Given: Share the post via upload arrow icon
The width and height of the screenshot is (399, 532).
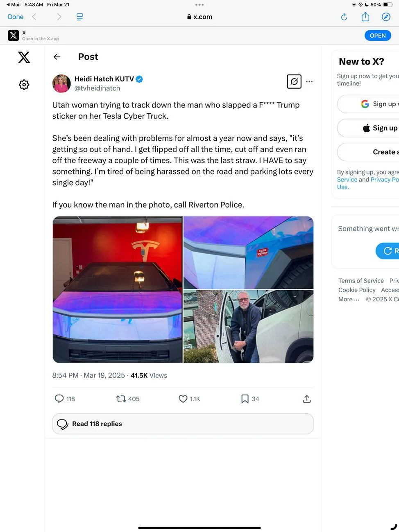Looking at the screenshot, I should 307,399.
